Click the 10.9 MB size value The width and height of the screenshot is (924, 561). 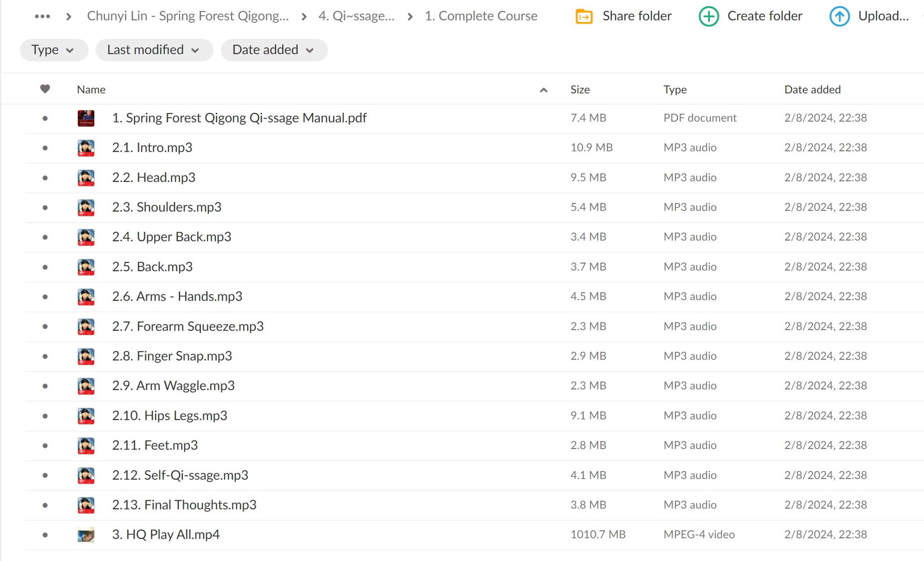coord(591,148)
